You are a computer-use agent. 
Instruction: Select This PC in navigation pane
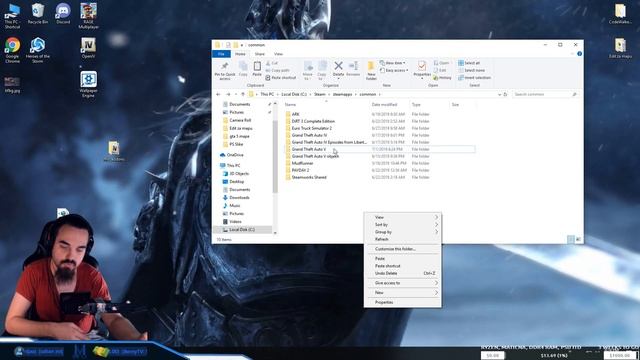pos(233,165)
